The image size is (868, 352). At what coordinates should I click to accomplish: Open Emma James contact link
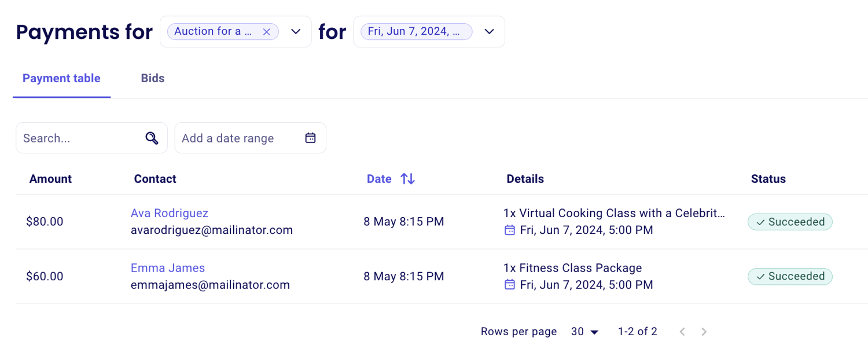click(x=168, y=268)
